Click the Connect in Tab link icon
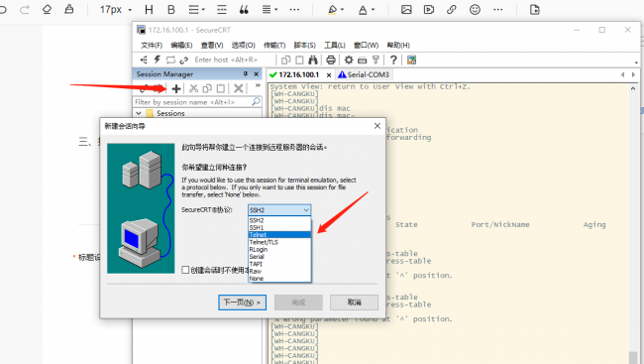 [183, 61]
